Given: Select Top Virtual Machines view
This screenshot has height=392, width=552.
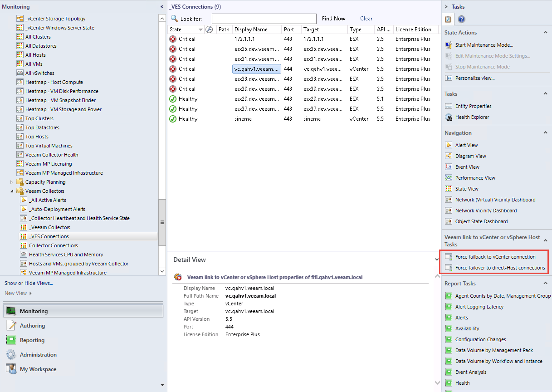Looking at the screenshot, I should (x=49, y=146).
